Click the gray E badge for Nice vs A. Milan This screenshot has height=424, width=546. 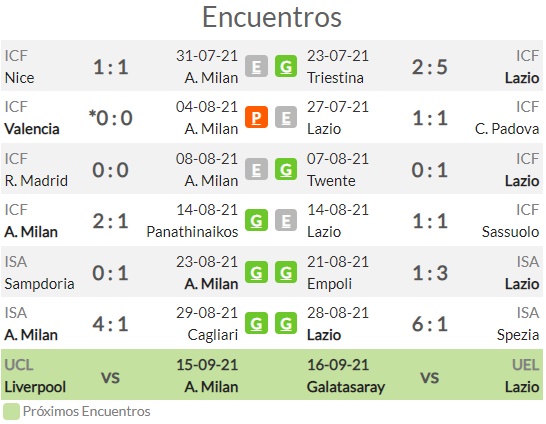256,66
